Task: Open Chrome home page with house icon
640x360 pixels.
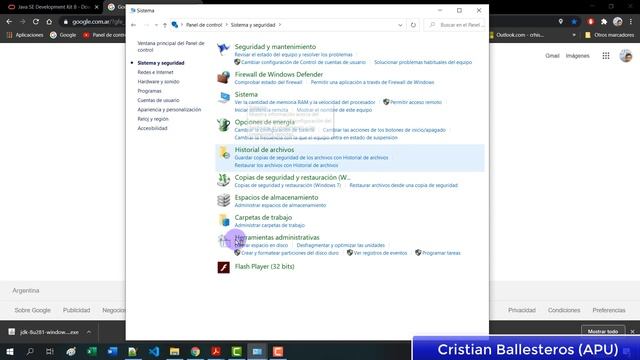Action: [x=49, y=22]
